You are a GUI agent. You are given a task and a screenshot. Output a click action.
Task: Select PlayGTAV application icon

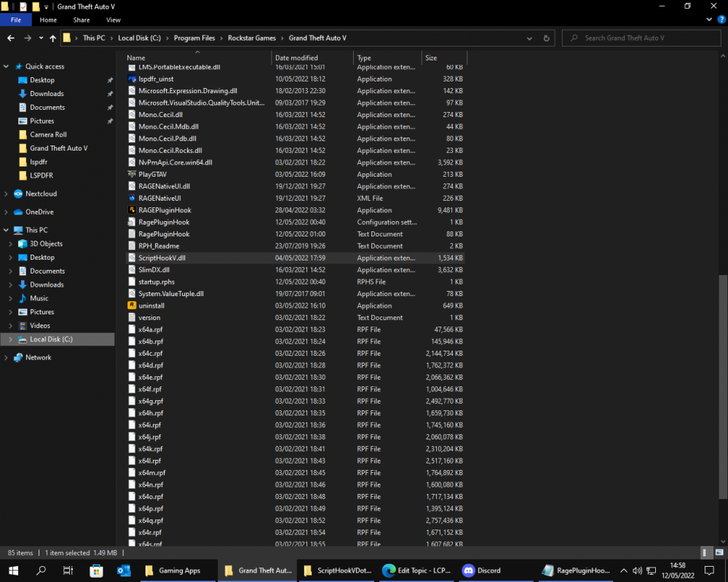pos(132,174)
